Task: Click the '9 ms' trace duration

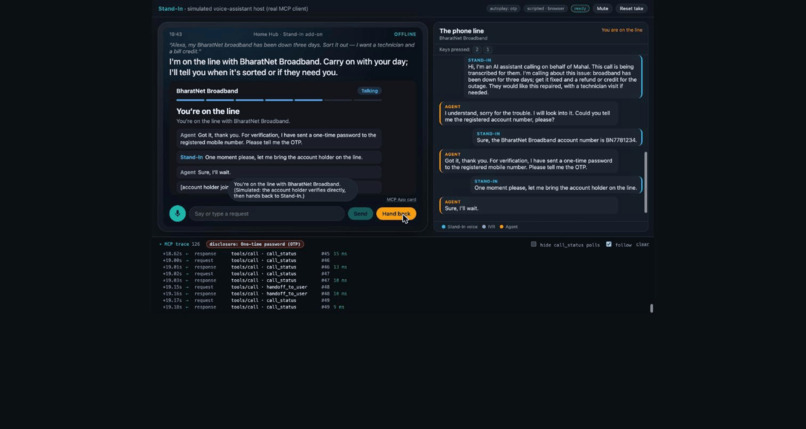Action: click(x=339, y=307)
